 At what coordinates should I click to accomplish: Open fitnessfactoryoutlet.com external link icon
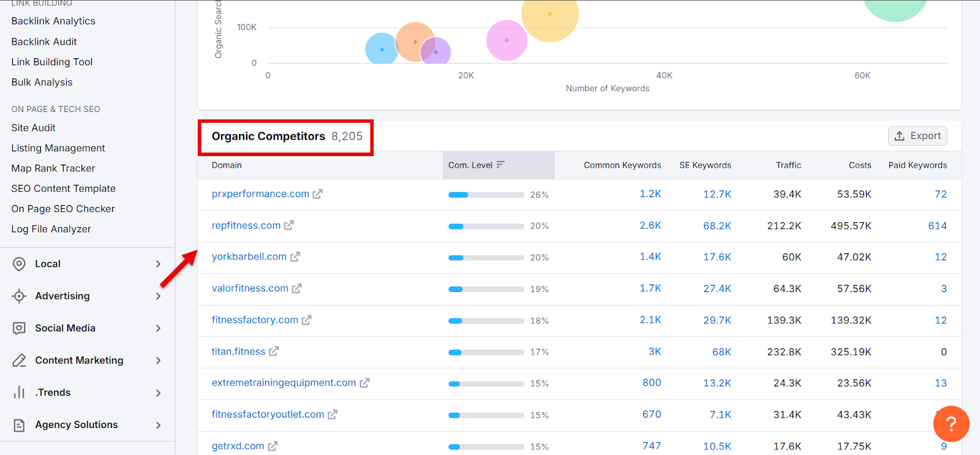[x=333, y=415]
